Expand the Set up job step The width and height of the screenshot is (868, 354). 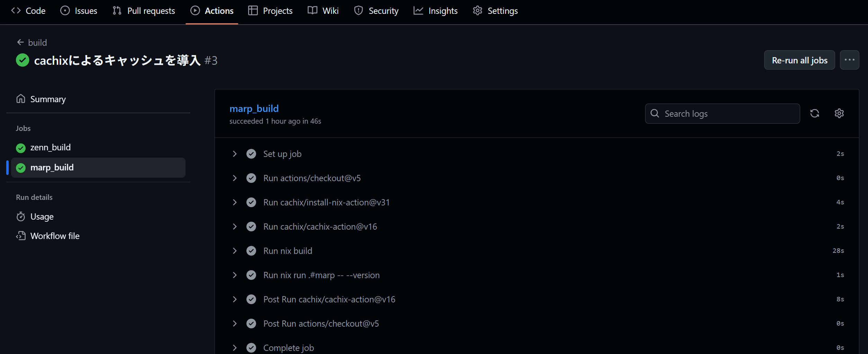pyautogui.click(x=235, y=153)
